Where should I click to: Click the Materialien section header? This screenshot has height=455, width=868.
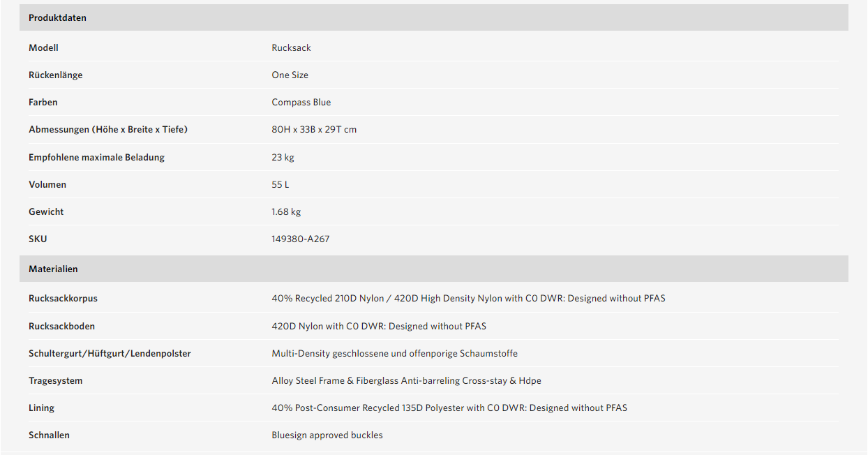(x=433, y=269)
